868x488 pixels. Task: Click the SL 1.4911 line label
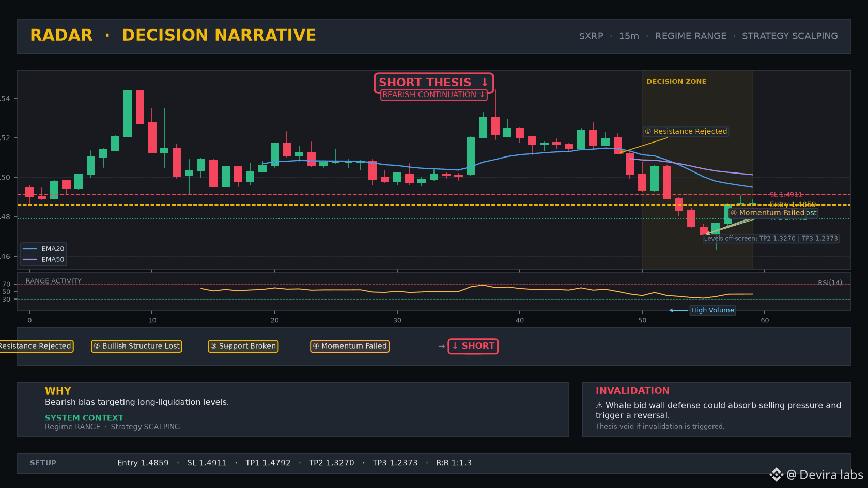(x=786, y=195)
